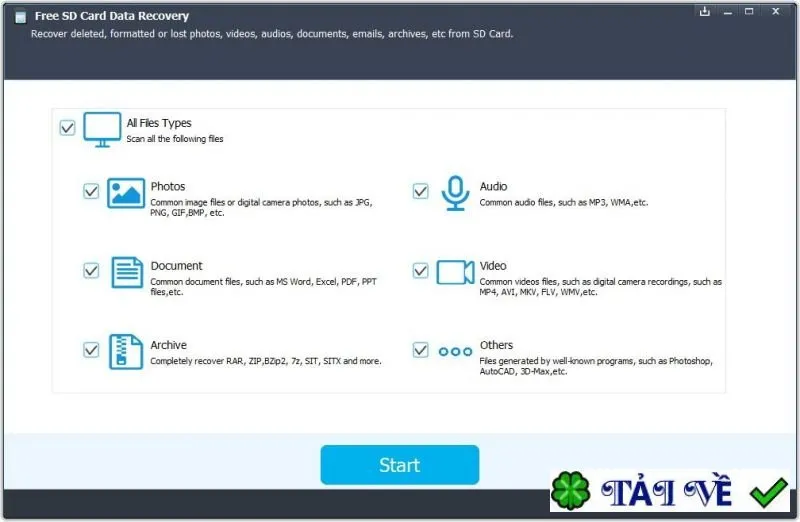Minimize the Data Recovery window
800x522 pixels.
[x=728, y=11]
